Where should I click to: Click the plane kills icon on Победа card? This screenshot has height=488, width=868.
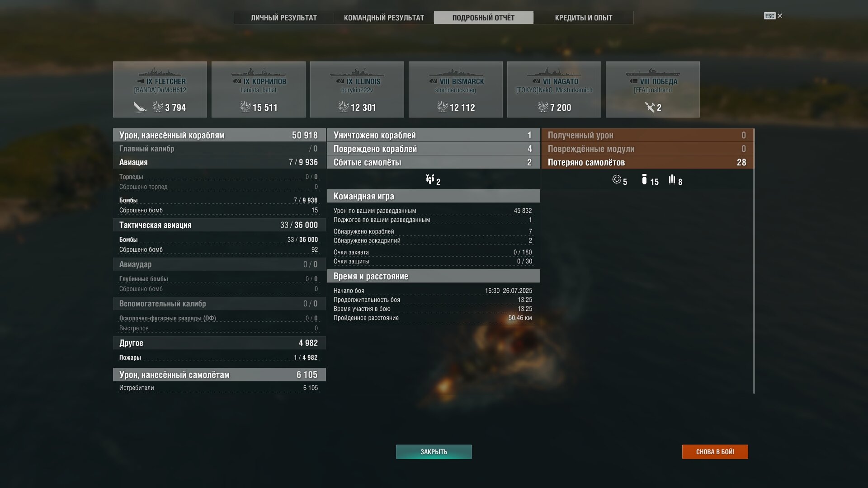650,107
